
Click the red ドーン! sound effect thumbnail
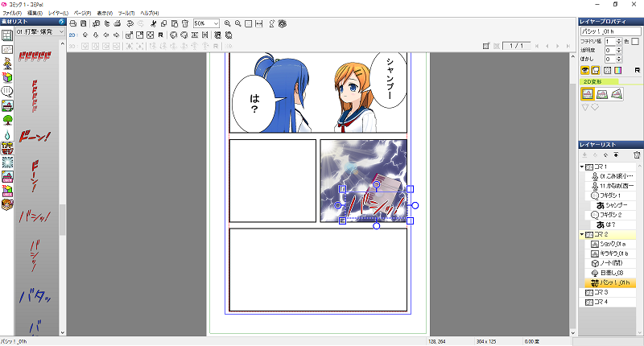35,137
